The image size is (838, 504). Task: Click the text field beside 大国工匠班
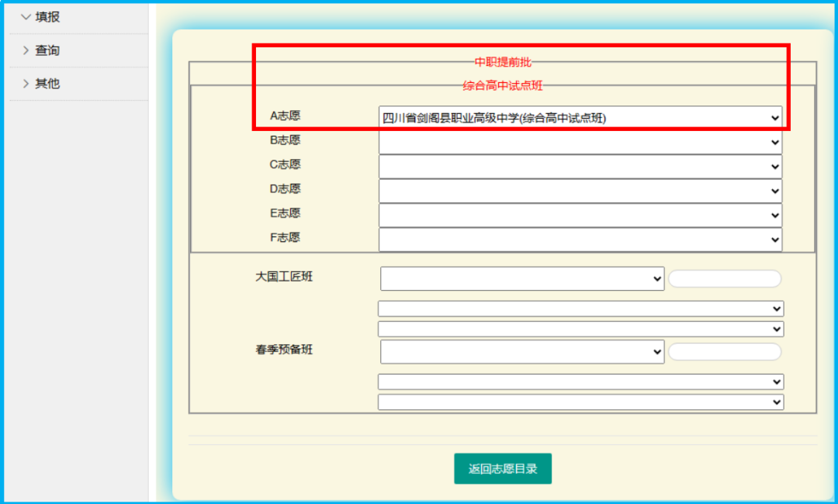(725, 279)
